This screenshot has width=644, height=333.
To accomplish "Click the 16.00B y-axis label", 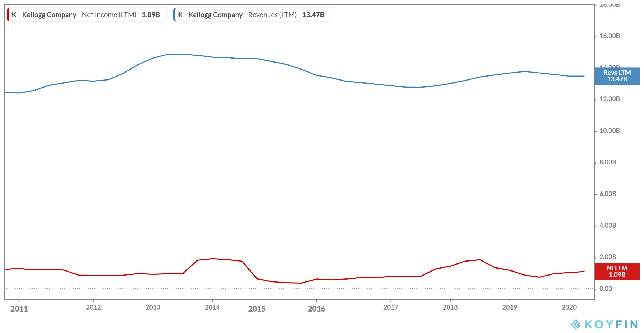I will tap(610, 36).
